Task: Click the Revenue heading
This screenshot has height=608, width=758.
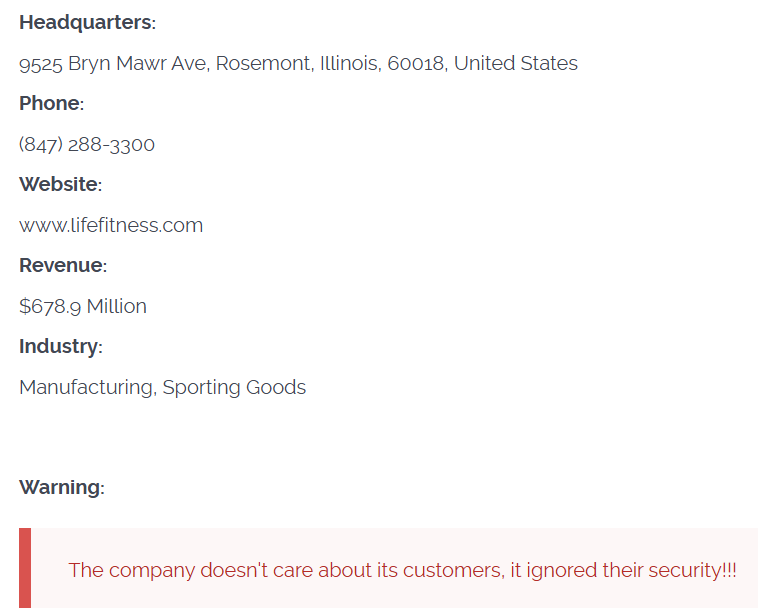Action: [62, 265]
